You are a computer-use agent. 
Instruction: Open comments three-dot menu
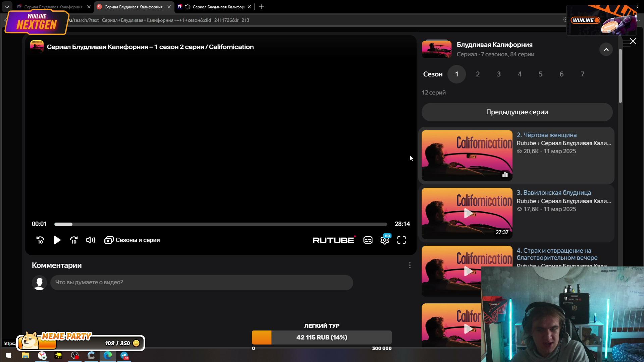tap(410, 265)
